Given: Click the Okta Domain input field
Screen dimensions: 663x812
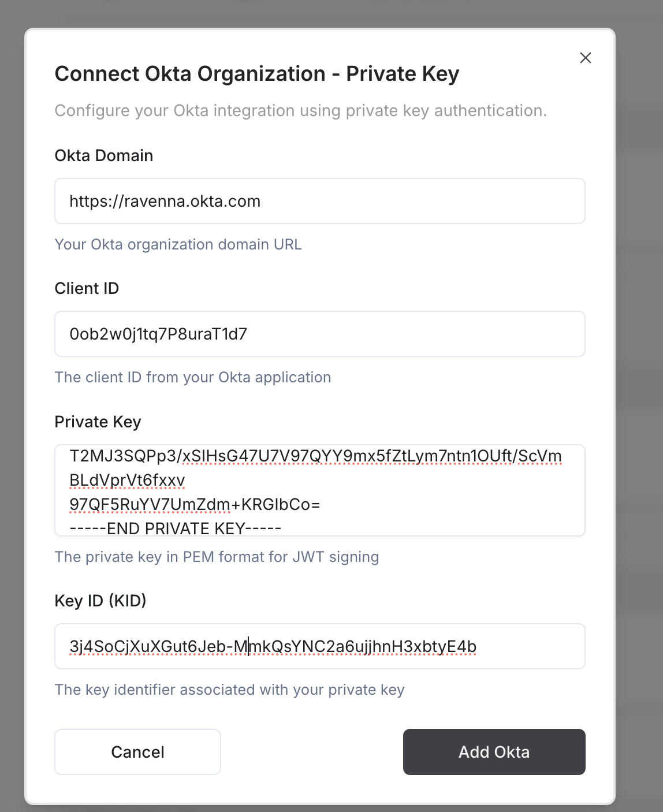Looking at the screenshot, I should point(320,201).
